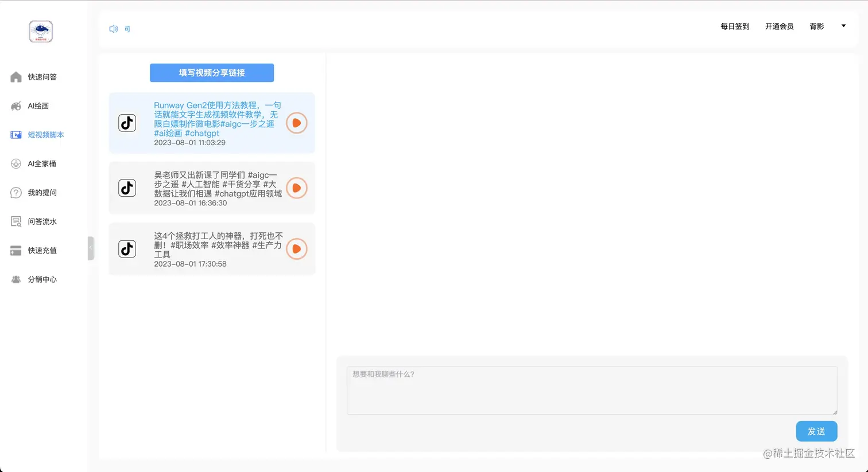Play the Runway Gen2使用方法教程 video
Viewport: 868px width, 472px height.
297,123
